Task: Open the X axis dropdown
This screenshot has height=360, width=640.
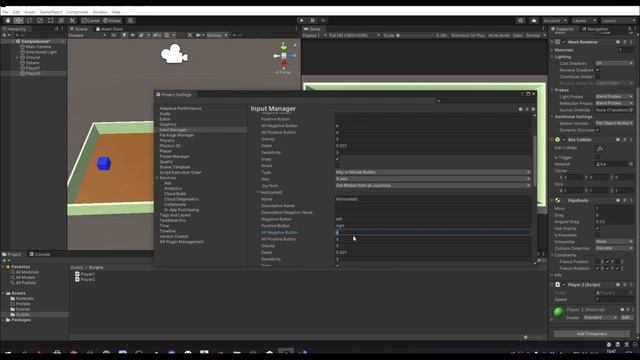Action: [x=433, y=179]
